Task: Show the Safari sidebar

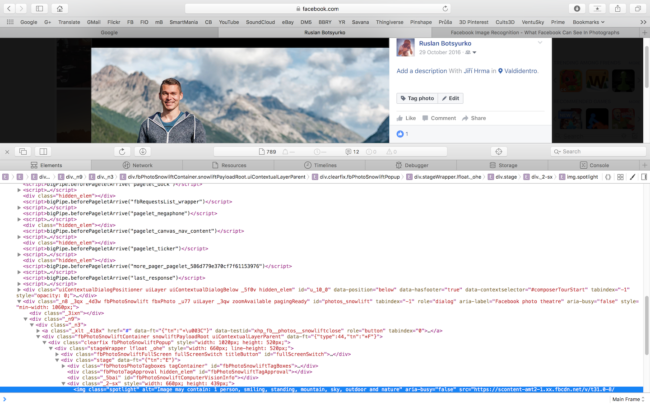Action: coord(39,8)
